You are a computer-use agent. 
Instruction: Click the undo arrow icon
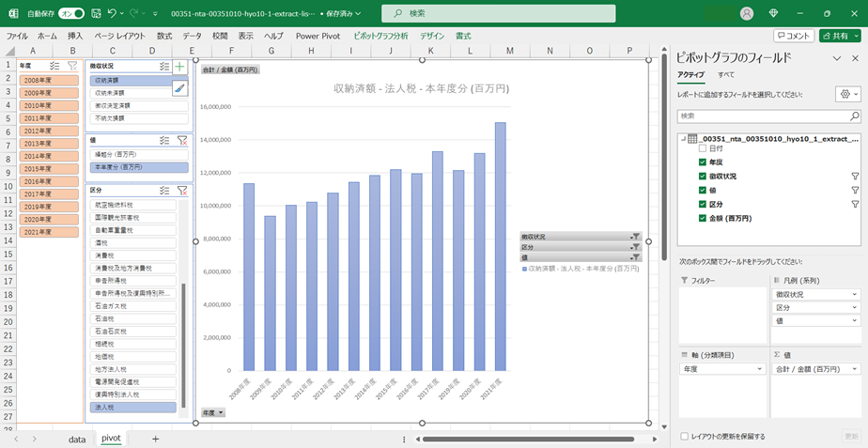pos(112,14)
